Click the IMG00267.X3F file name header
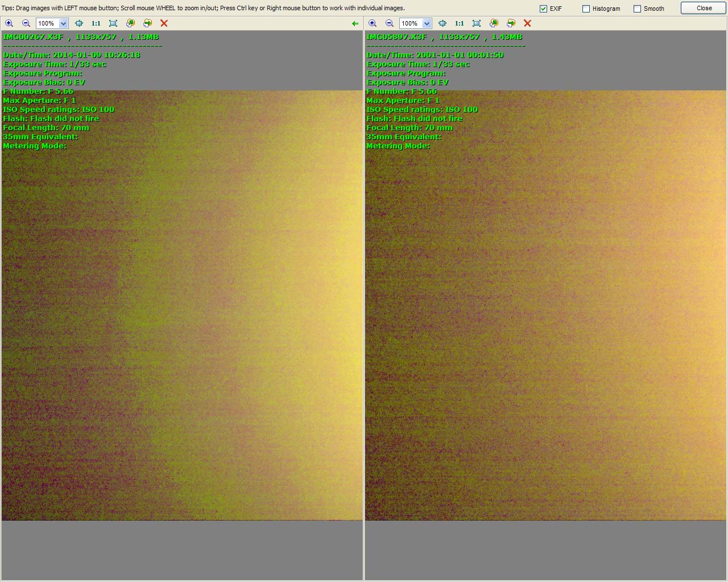The height and width of the screenshot is (582, 728). tap(34, 37)
